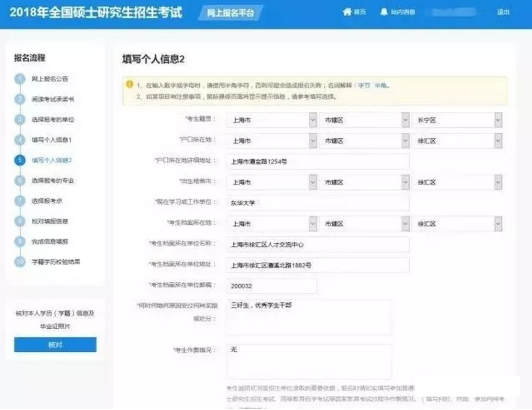Click the 考生作弊情况 text area
This screenshot has width=532, height=410.
pos(308,361)
